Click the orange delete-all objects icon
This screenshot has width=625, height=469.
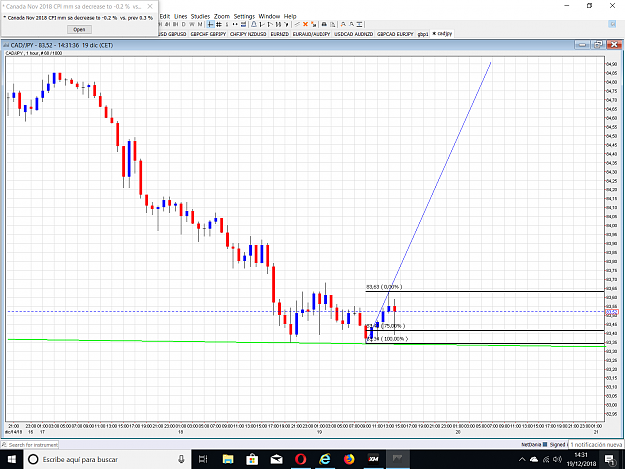tap(314, 24)
